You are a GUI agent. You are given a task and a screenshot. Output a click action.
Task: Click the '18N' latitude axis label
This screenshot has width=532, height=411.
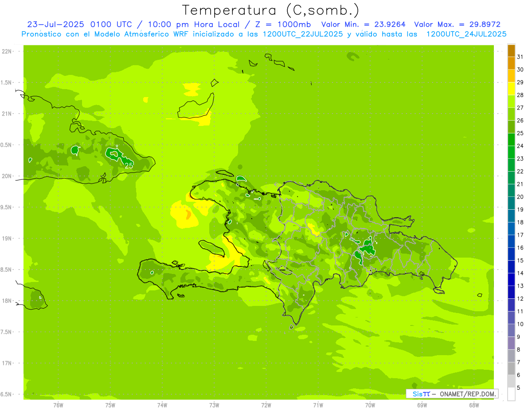[7, 301]
